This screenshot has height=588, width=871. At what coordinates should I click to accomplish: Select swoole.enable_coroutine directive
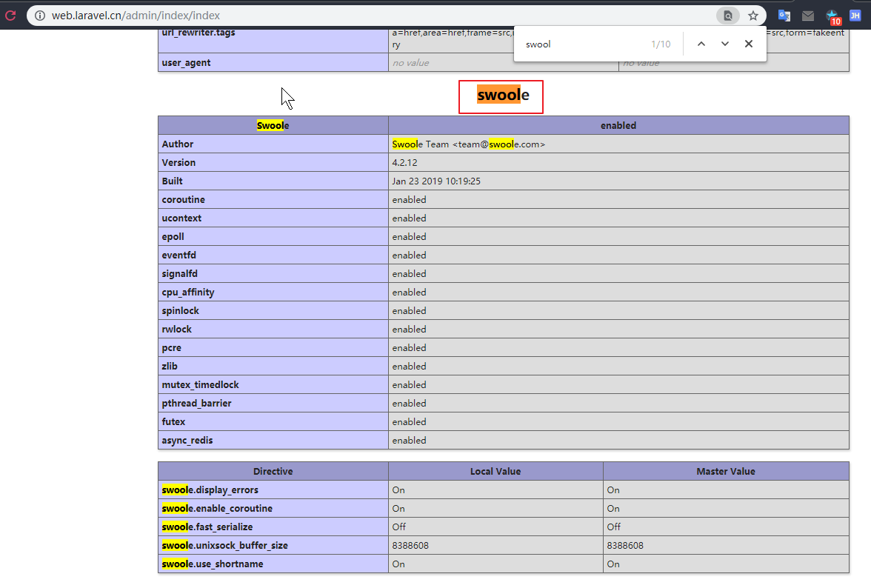pyautogui.click(x=217, y=509)
